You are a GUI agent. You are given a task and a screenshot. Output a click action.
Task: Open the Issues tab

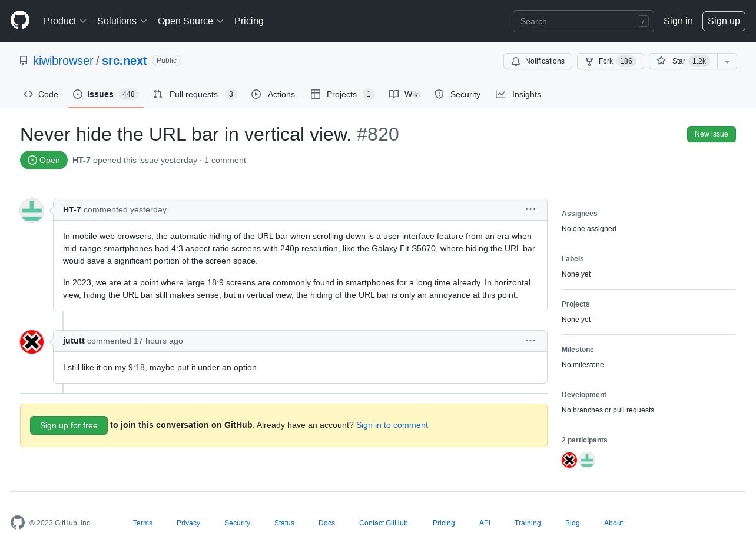coord(106,94)
